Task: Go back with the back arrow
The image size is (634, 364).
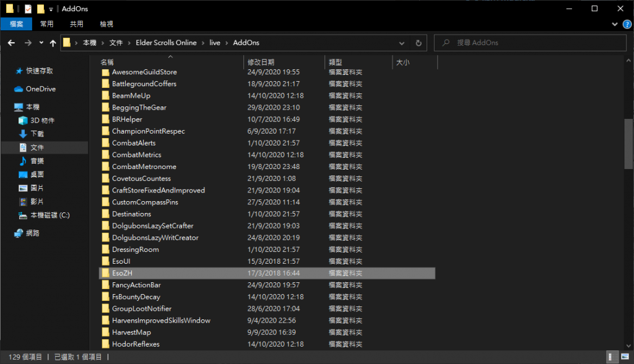Action: tap(11, 43)
